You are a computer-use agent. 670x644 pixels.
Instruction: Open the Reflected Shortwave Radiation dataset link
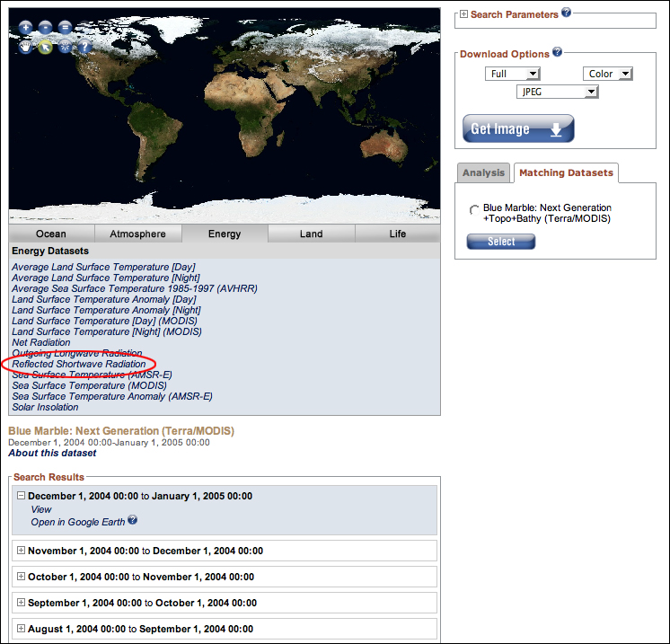[78, 364]
